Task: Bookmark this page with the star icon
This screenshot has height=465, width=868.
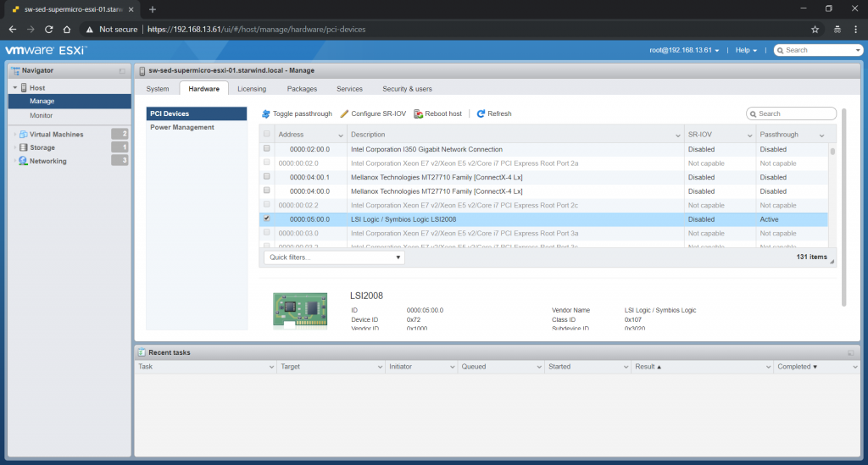Action: coord(815,30)
